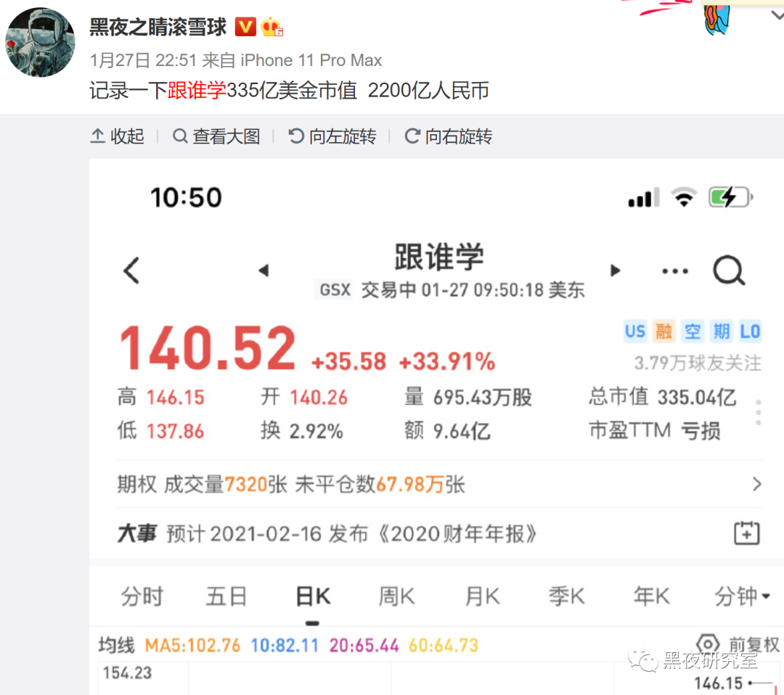
Task: Add the 大事 event to calendar
Action: [747, 533]
